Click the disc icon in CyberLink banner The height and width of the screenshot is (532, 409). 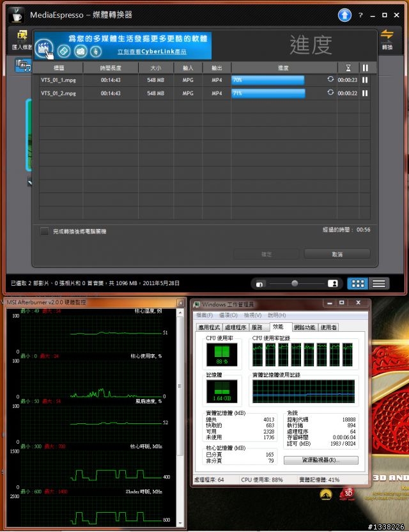(64, 51)
